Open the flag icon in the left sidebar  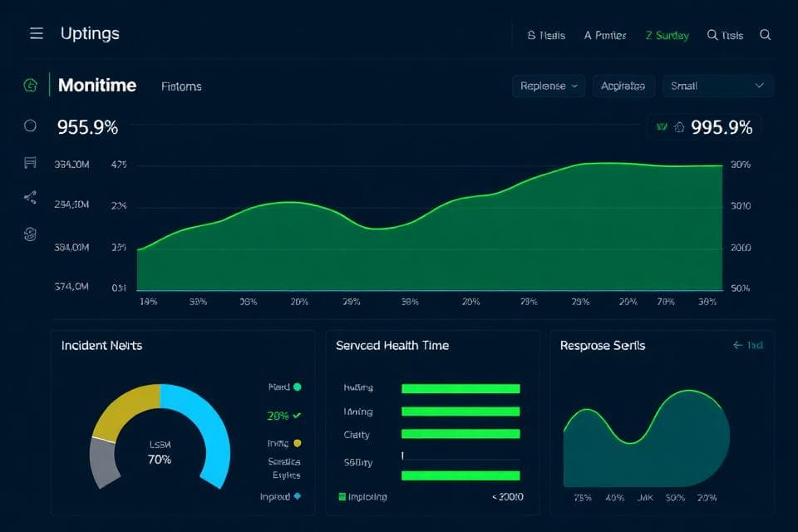[29, 162]
